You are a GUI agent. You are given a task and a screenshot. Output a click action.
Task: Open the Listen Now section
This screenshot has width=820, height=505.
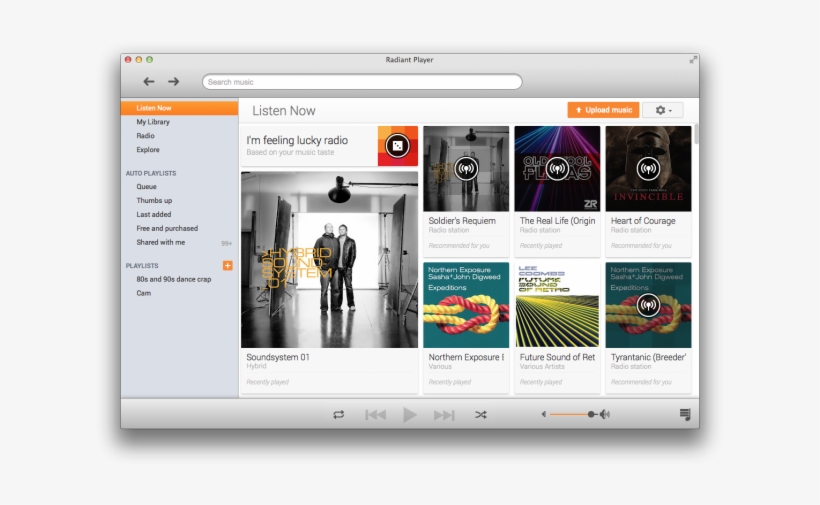[x=179, y=108]
